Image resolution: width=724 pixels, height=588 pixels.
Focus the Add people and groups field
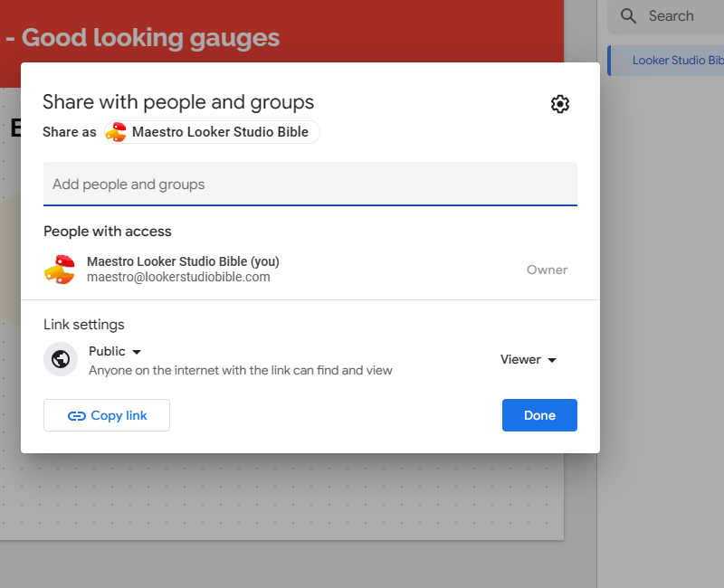click(x=310, y=184)
